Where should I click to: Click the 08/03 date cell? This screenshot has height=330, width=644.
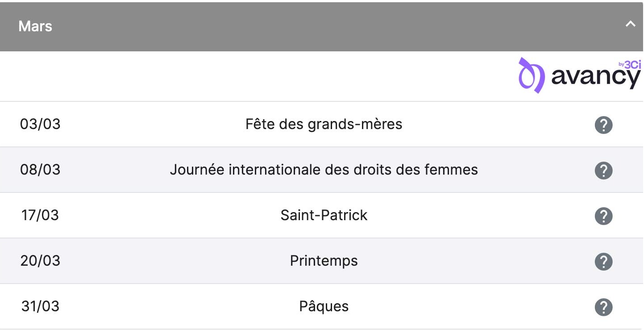tap(40, 170)
